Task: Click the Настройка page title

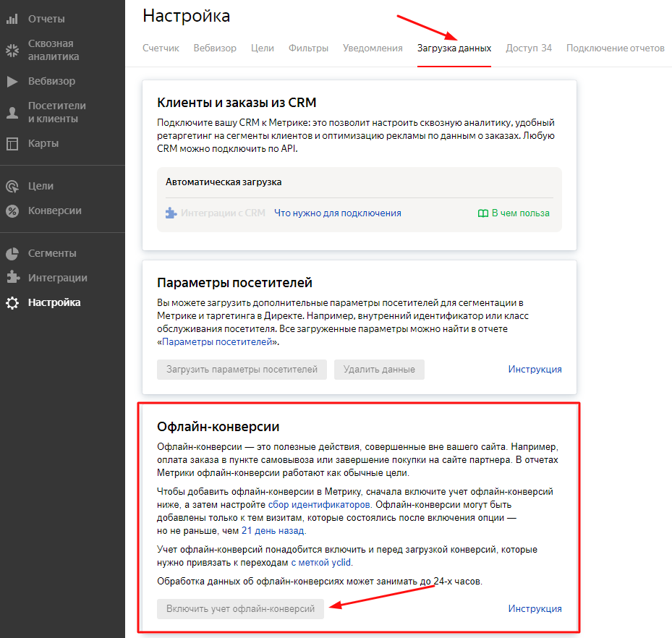Action: (x=187, y=17)
